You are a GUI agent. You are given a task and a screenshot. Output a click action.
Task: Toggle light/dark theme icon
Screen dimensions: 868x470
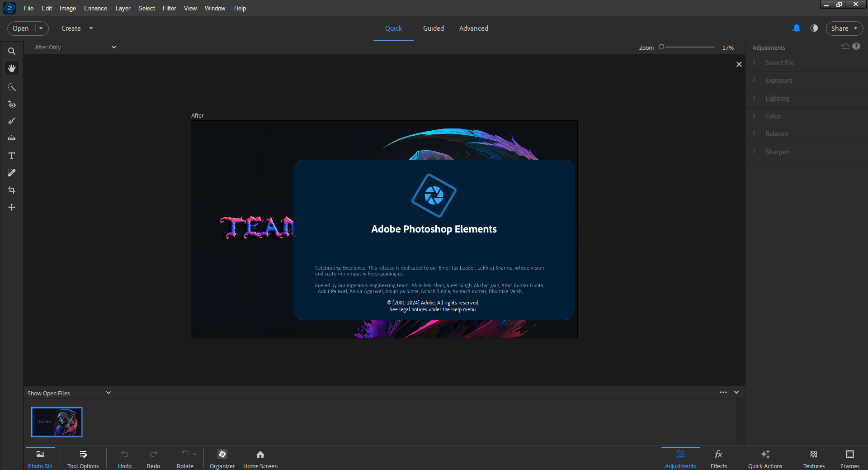pos(814,28)
